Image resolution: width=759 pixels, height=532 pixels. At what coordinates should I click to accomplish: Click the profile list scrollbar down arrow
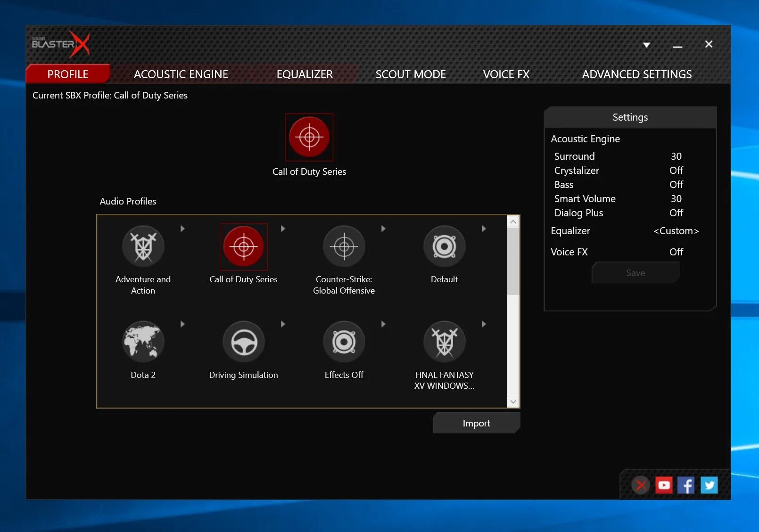(513, 401)
